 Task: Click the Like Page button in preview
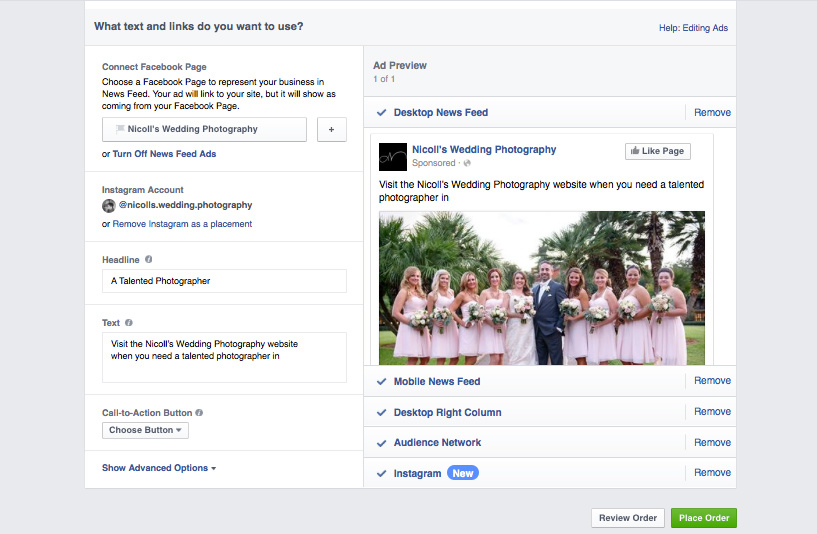(658, 151)
